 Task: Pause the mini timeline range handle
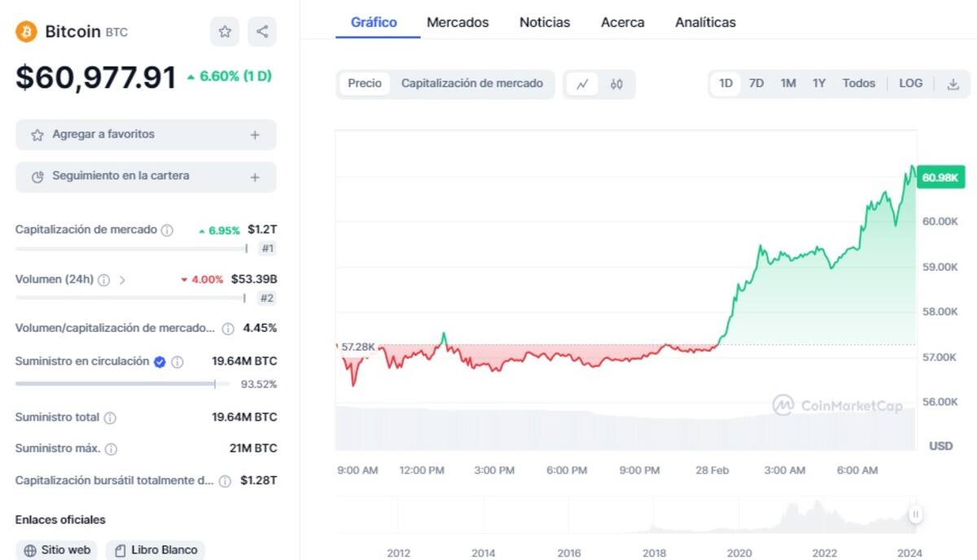[x=916, y=514]
